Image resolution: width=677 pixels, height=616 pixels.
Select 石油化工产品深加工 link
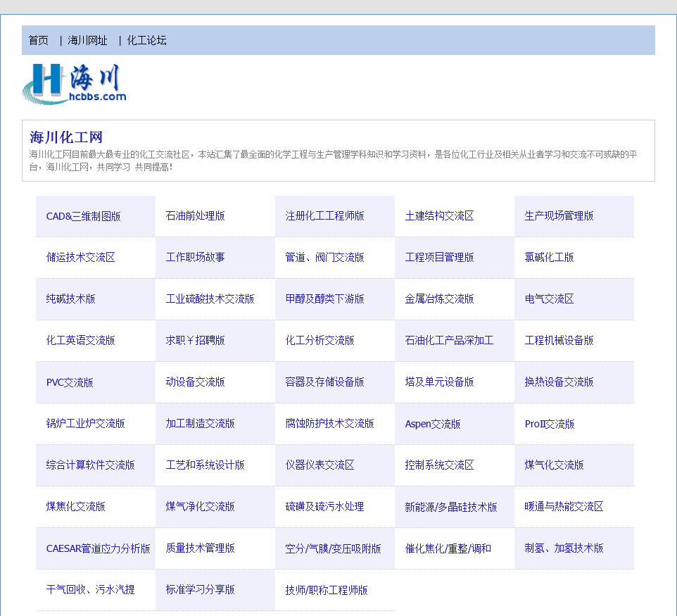[449, 341]
